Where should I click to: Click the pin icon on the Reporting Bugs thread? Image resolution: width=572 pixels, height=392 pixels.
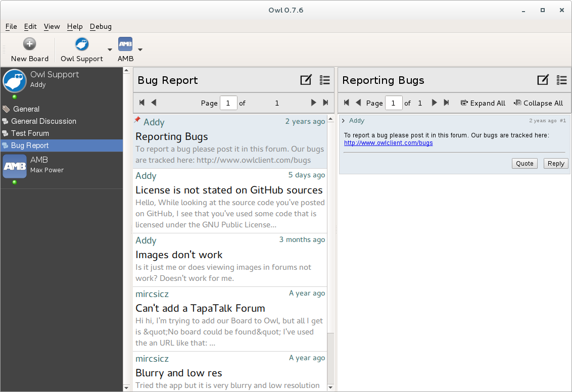point(137,119)
